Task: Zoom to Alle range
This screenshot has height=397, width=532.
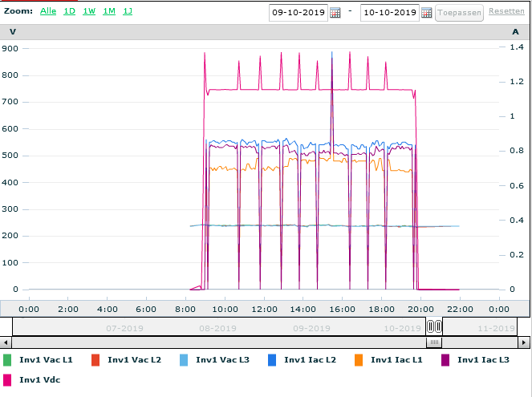Action: coord(48,11)
